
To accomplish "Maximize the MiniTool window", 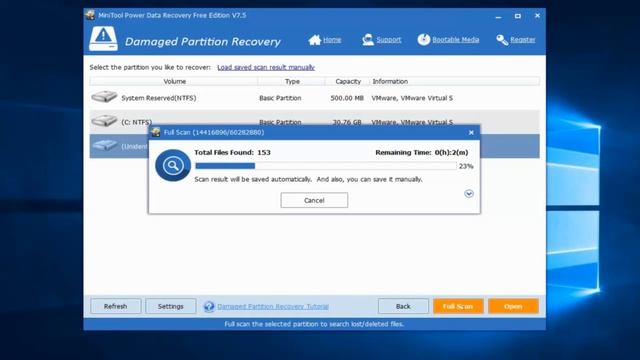I will click(518, 16).
